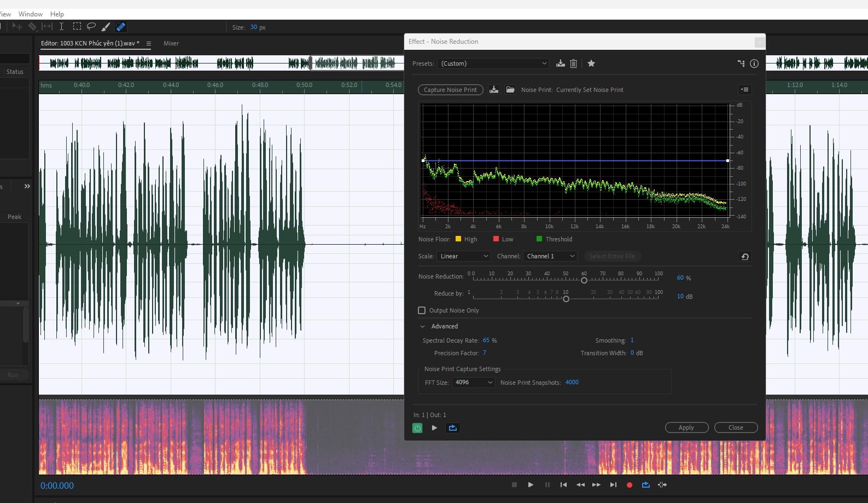Save current preset icon beside Presets
Viewport: 868px width, 503px height.
(x=561, y=63)
